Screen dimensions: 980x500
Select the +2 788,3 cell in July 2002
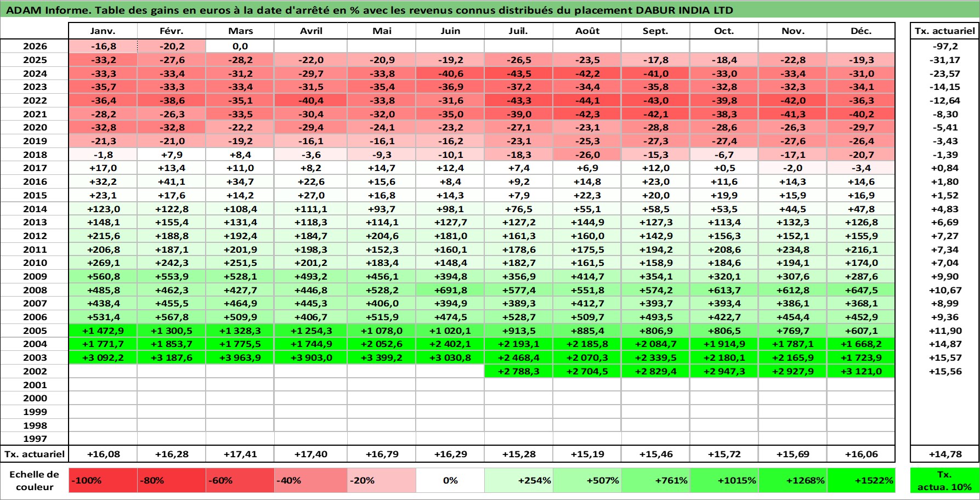(x=519, y=371)
